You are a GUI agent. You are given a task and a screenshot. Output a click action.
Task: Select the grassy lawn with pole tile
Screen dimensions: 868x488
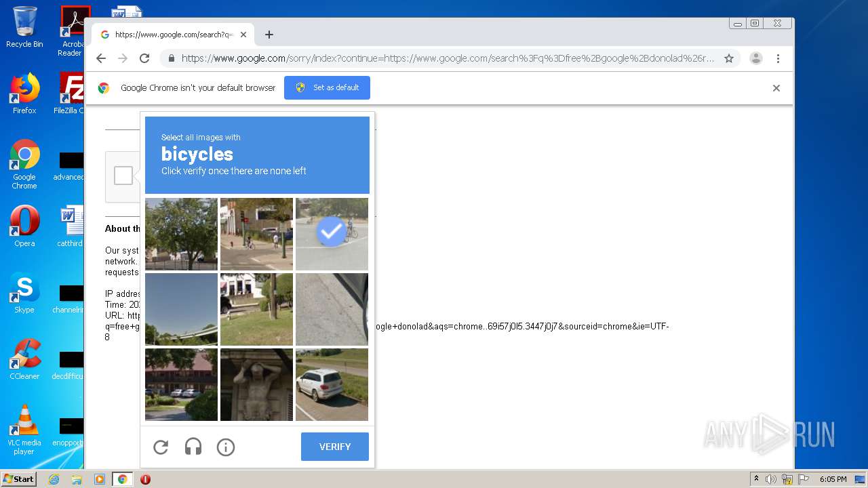(256, 309)
